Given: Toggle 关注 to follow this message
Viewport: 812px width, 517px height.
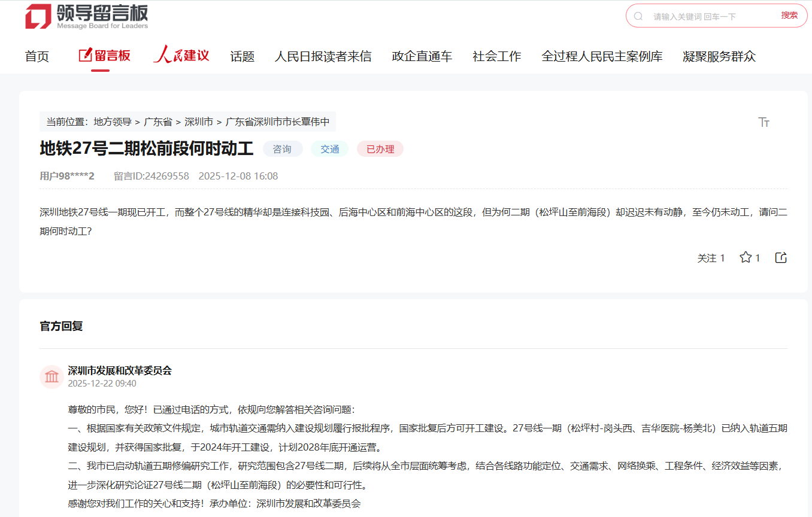Looking at the screenshot, I should 711,258.
